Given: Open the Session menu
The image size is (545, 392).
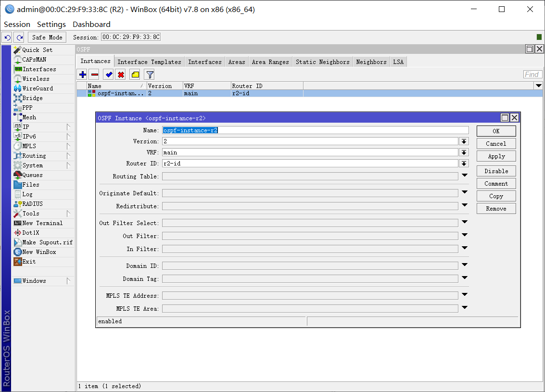Looking at the screenshot, I should 17,25.
